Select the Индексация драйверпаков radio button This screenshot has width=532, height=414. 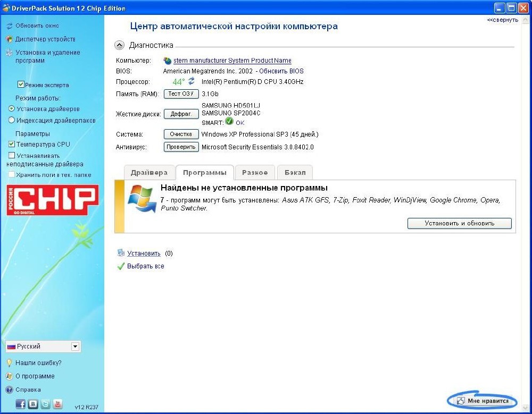point(12,120)
